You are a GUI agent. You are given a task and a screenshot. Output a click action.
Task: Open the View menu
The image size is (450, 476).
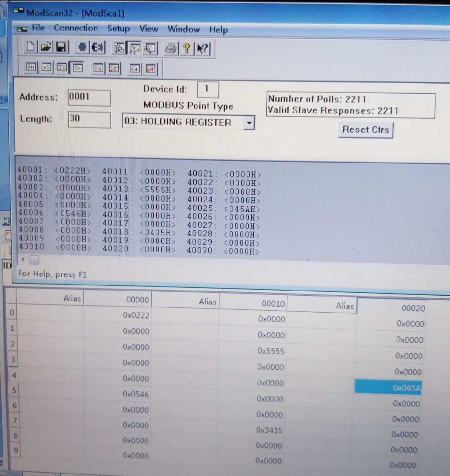pos(149,29)
